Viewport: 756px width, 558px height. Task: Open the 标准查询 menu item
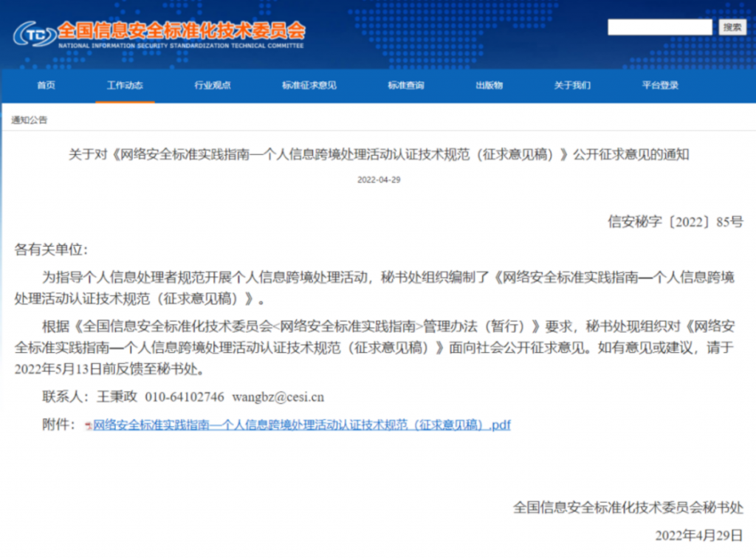(406, 86)
